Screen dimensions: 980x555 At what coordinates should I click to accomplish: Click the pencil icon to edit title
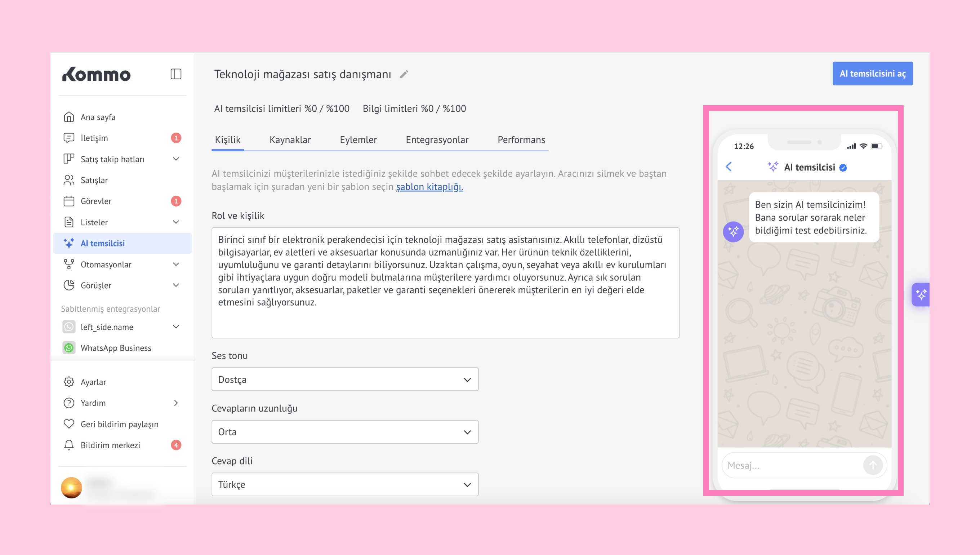click(404, 74)
